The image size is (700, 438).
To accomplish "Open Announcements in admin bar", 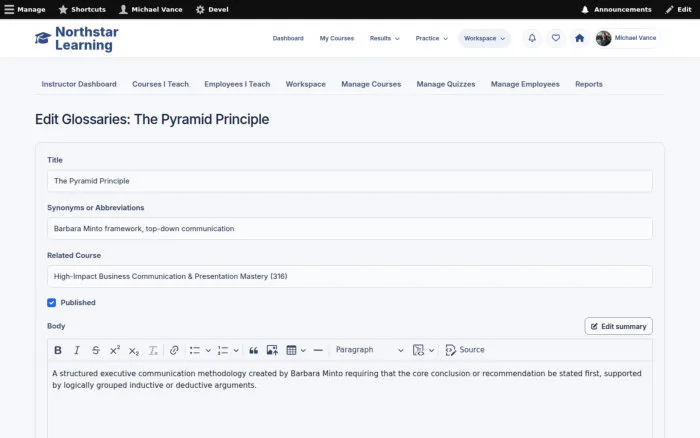I will (x=616, y=9).
